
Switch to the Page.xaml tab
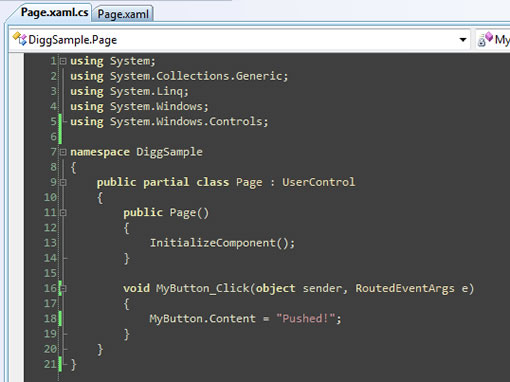pos(123,14)
